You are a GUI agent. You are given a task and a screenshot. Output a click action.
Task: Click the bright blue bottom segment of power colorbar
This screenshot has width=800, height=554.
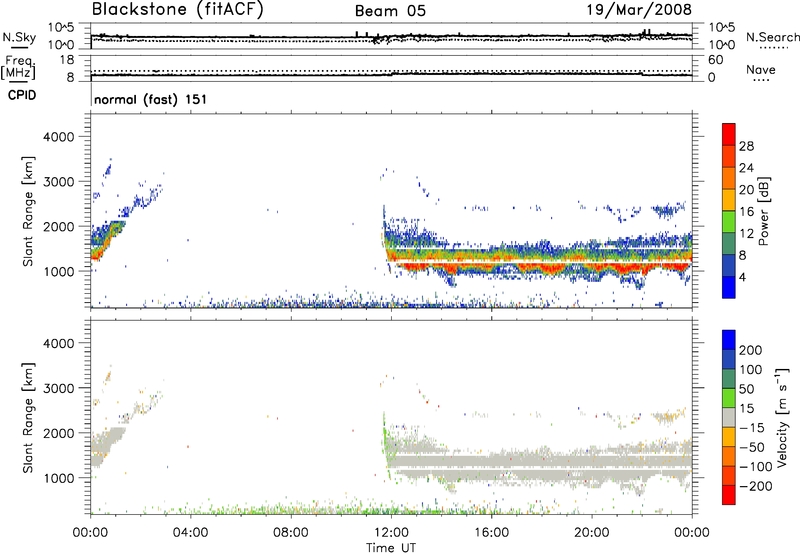pyautogui.click(x=729, y=288)
